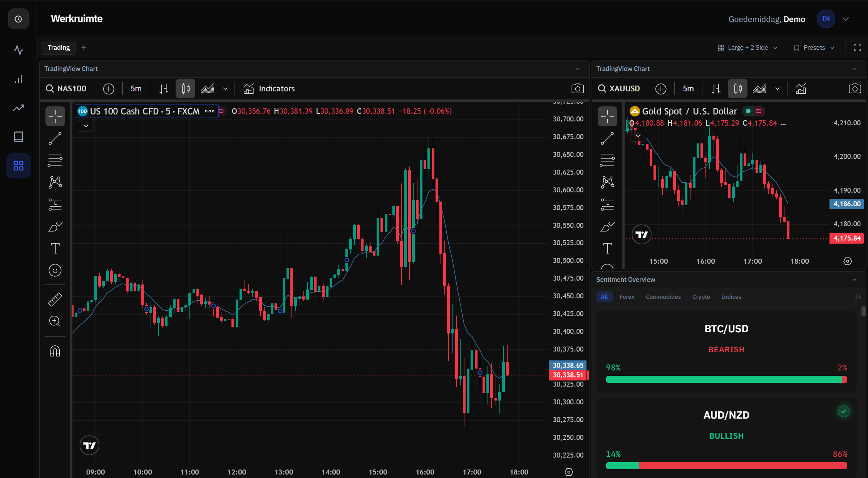Image resolution: width=868 pixels, height=478 pixels.
Task: Select Commodities sentiment filter tab
Action: click(663, 297)
